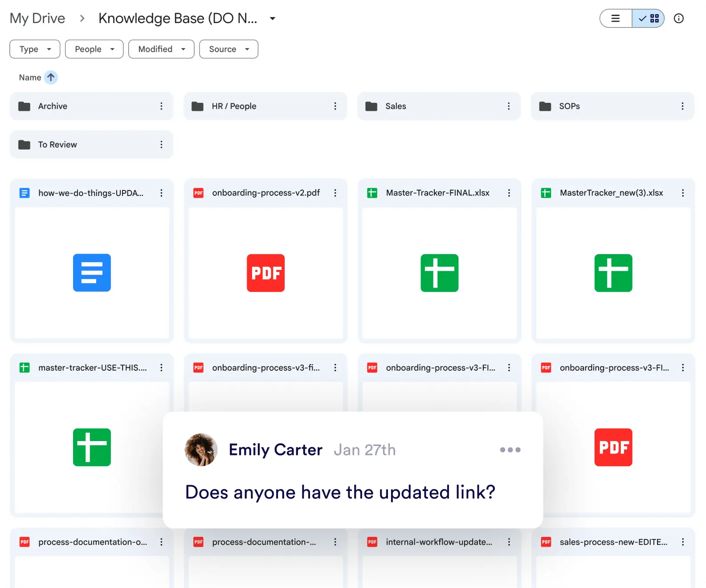Click the Name column sort label

30,77
